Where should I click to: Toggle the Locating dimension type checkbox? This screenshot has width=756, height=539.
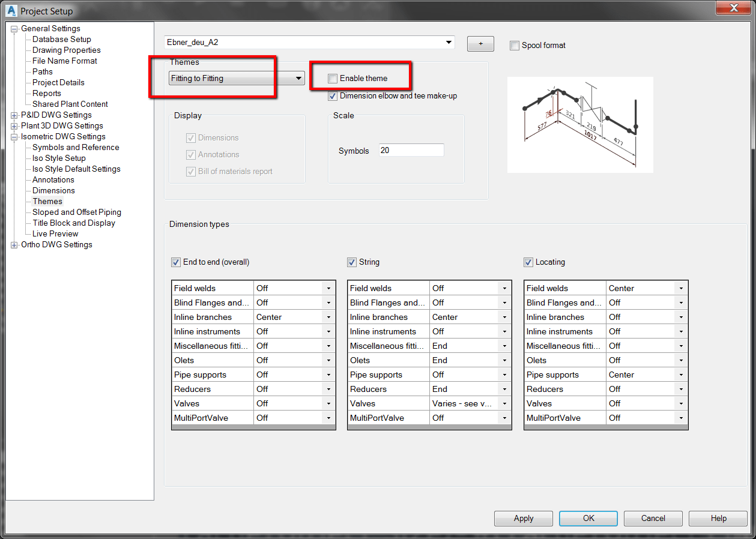(x=528, y=262)
